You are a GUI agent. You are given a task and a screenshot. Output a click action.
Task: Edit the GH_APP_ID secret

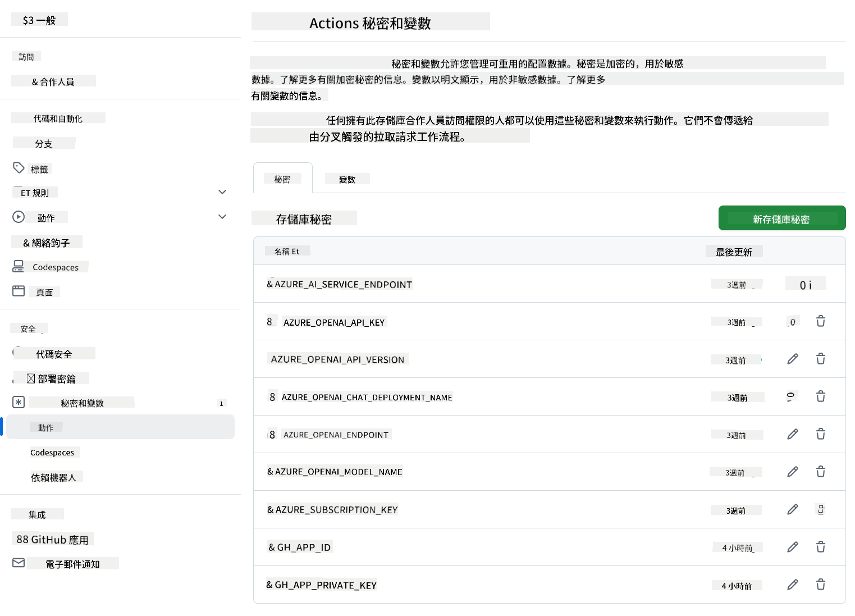tap(792, 547)
